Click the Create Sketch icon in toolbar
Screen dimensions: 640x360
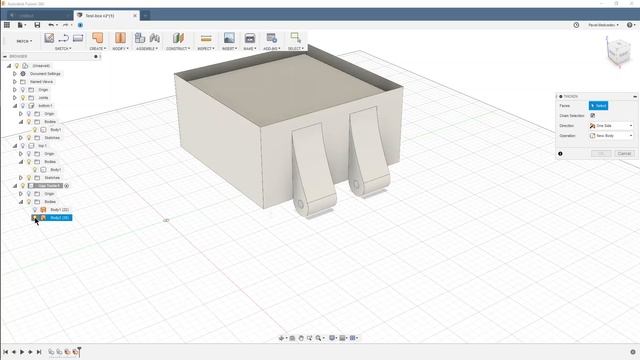[x=49, y=38]
